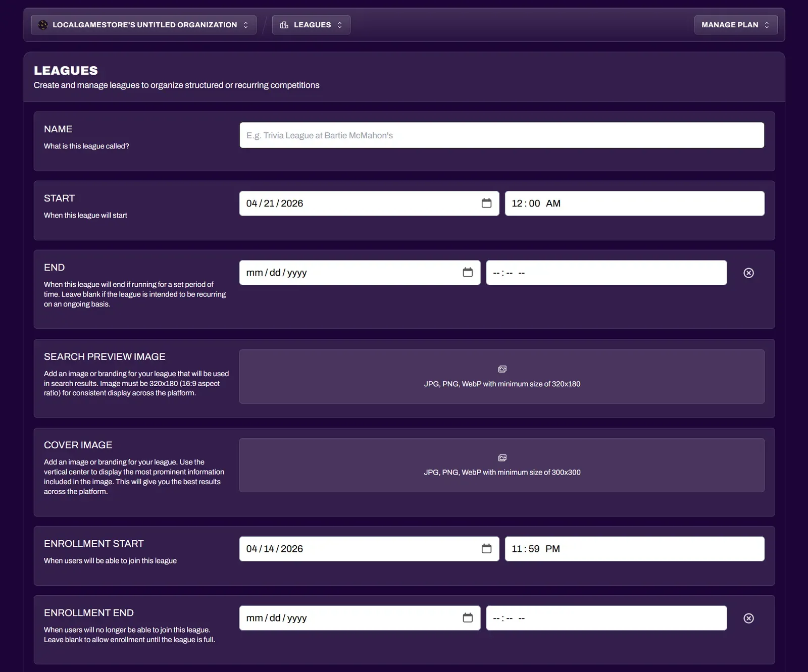Click the organization avatar icon in the breadcrumb
Viewport: 808px width, 672px height.
[x=42, y=24]
